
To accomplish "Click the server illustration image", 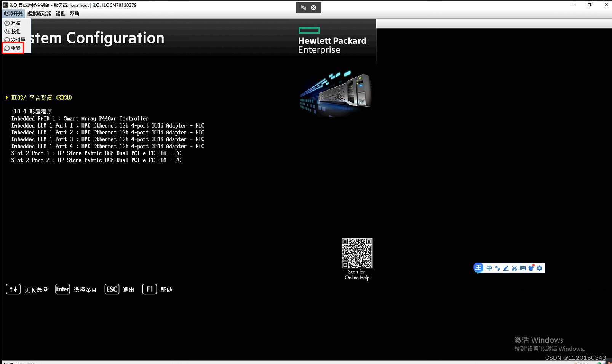I will coord(335,93).
